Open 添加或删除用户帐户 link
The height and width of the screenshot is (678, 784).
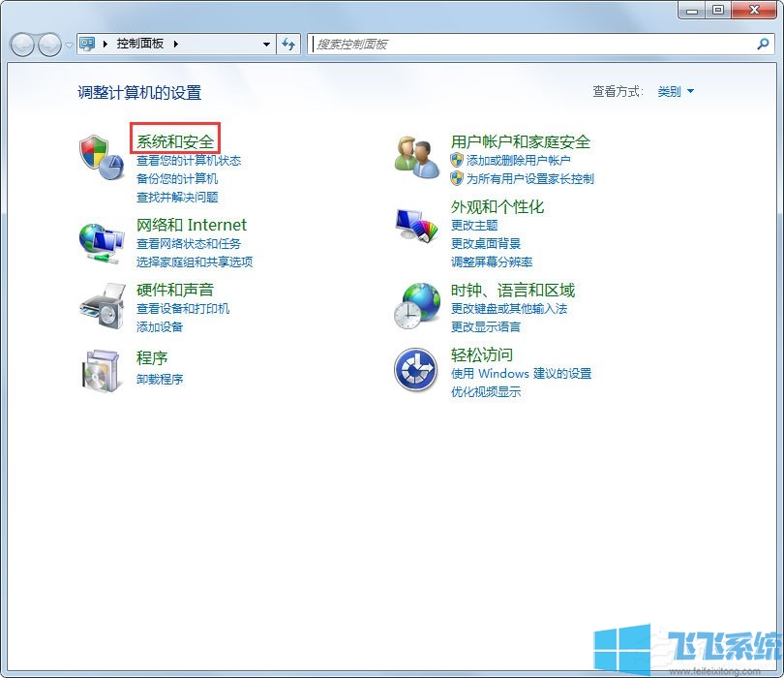click(x=518, y=161)
